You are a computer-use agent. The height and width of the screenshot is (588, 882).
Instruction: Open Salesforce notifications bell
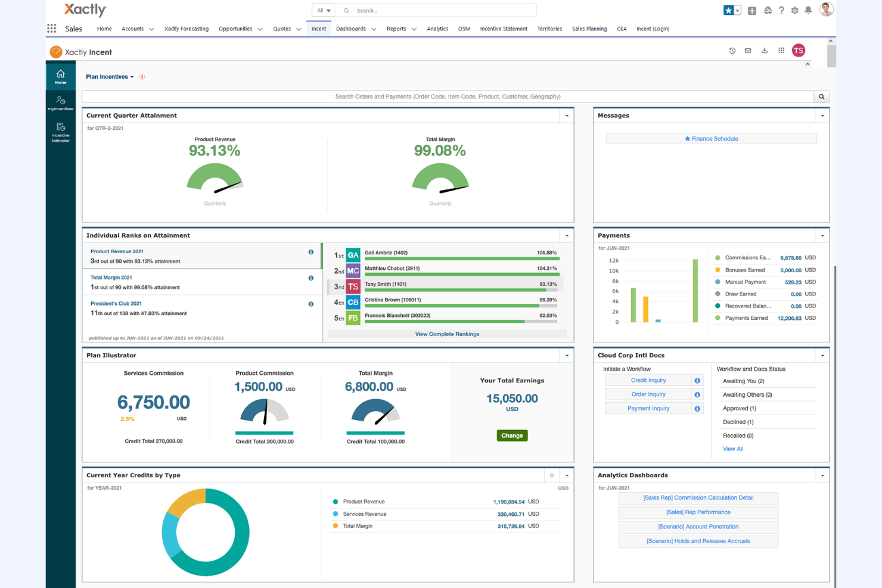click(x=809, y=10)
